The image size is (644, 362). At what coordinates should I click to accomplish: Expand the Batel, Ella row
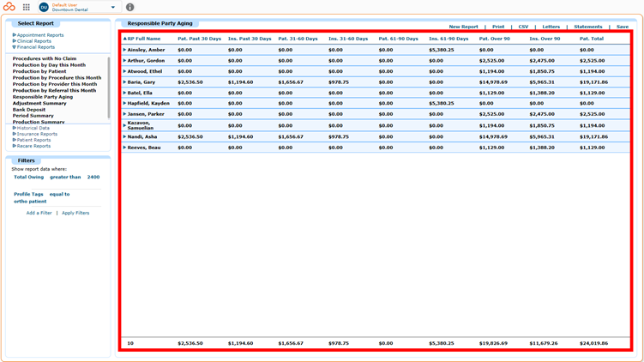click(x=124, y=93)
